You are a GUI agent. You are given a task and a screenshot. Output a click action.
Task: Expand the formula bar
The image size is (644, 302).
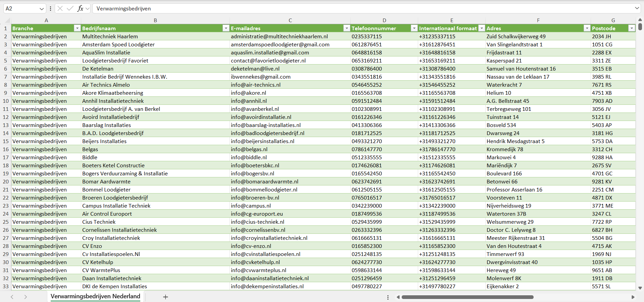637,8
